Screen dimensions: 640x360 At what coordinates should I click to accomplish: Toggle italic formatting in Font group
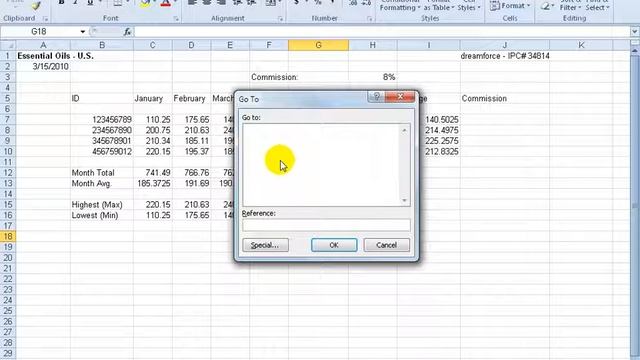pos(76,3)
